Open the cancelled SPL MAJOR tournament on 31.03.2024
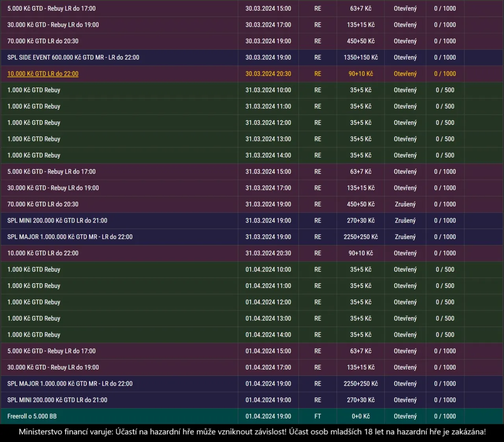This screenshot has width=504, height=442. (x=70, y=237)
